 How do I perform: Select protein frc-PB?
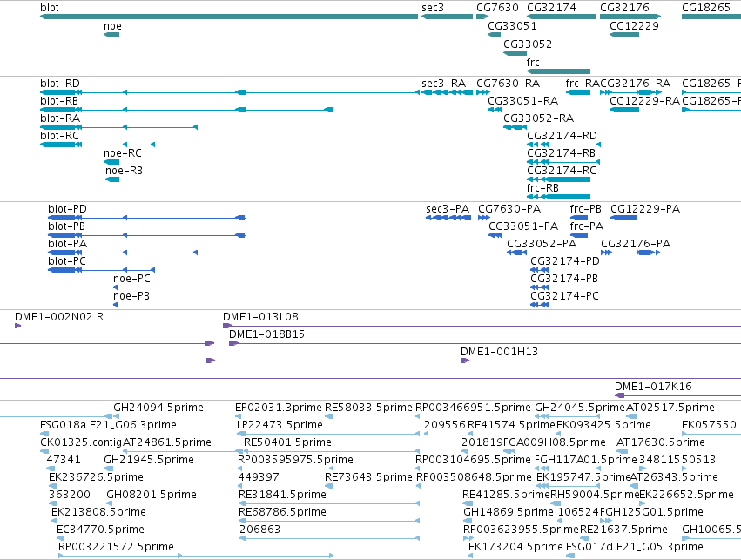585,209
